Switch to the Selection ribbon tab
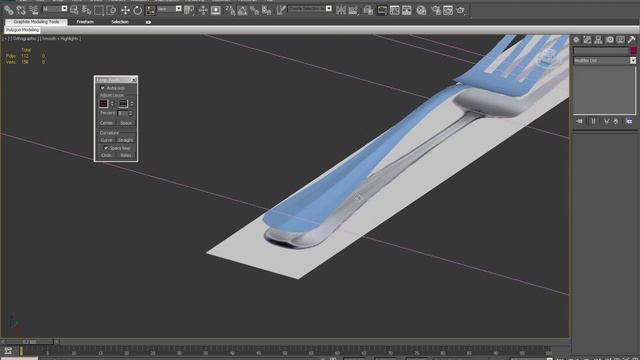The height and width of the screenshot is (360, 640). coord(120,22)
